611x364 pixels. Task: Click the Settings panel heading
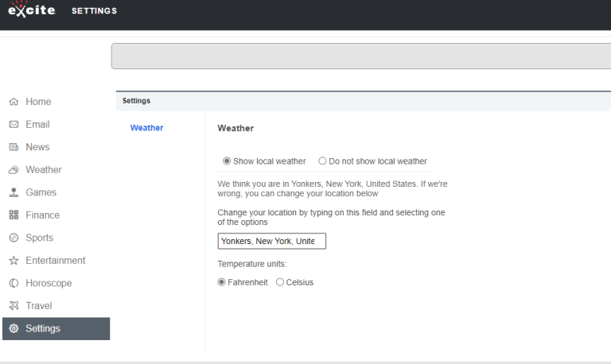pos(136,100)
